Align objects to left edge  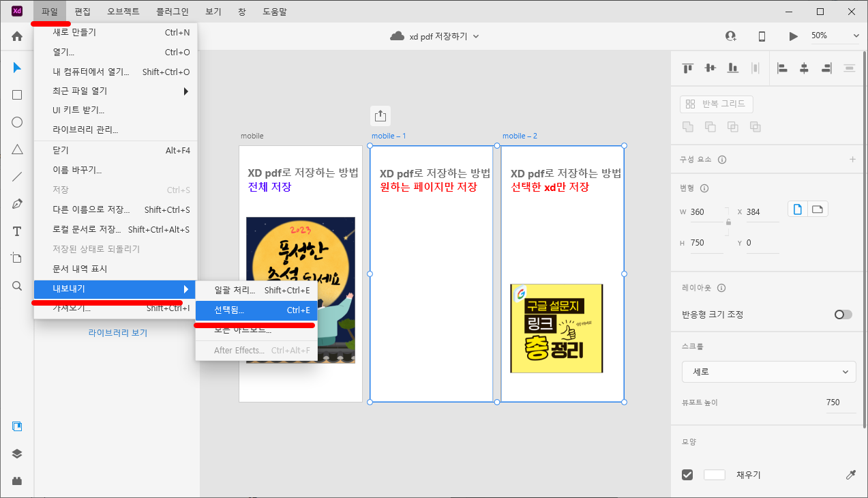coord(782,69)
